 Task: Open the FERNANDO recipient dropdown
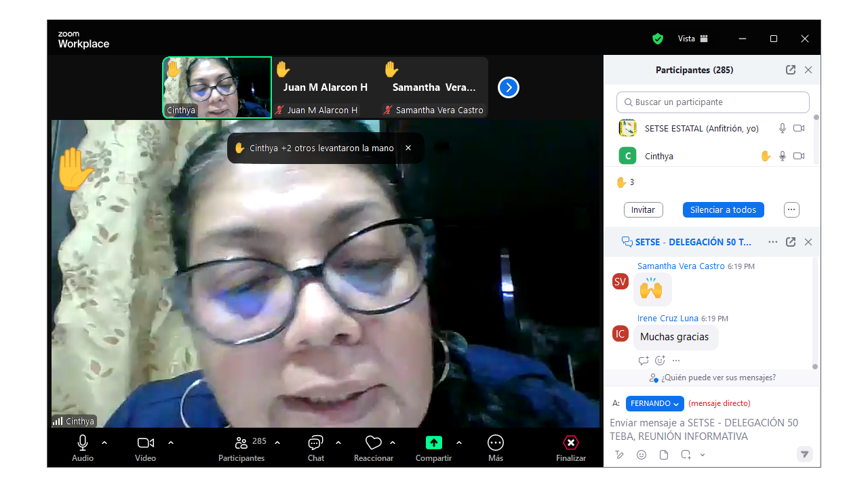[654, 403]
